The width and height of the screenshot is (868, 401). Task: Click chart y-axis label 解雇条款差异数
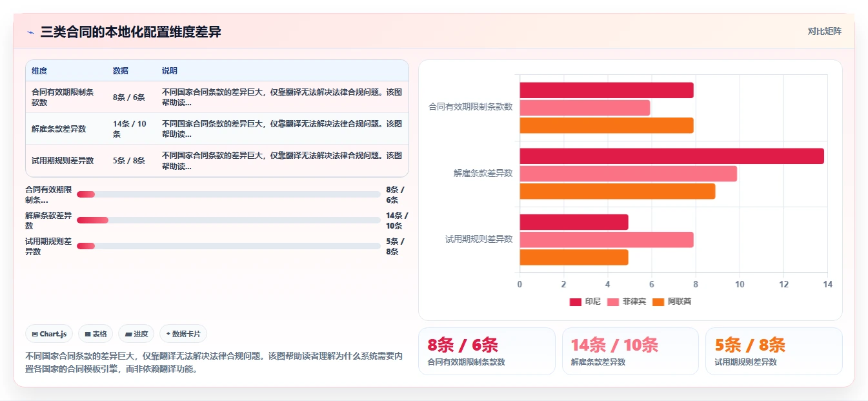click(483, 173)
